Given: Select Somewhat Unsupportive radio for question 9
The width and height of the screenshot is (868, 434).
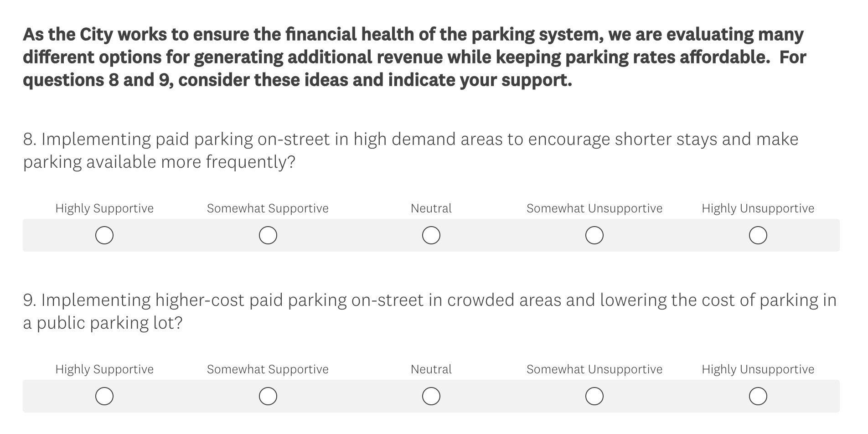Looking at the screenshot, I should click(x=594, y=396).
